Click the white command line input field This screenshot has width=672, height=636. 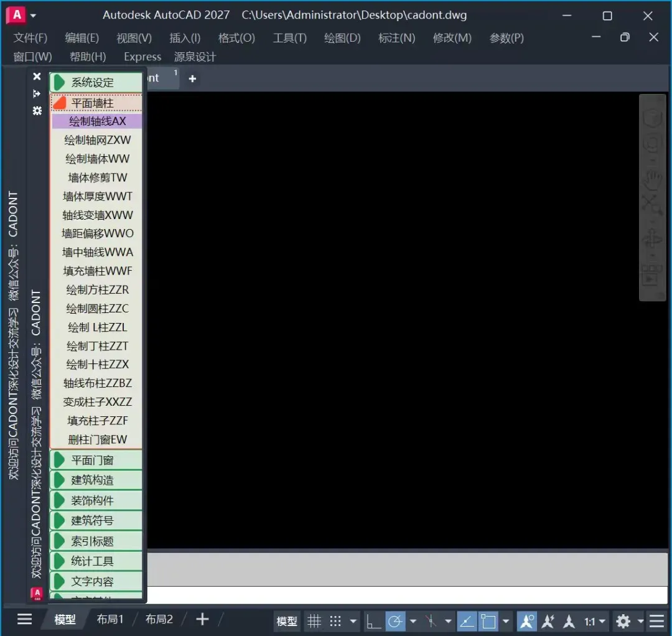[x=407, y=595]
